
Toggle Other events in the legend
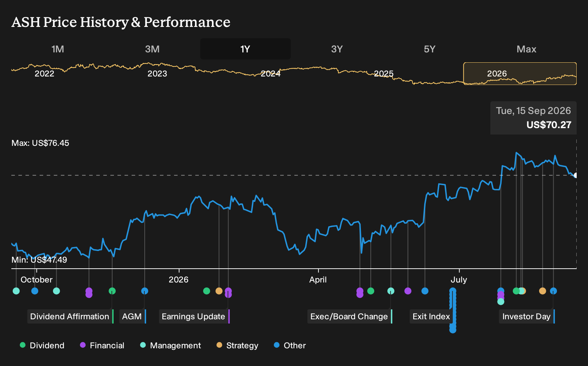tap(289, 345)
